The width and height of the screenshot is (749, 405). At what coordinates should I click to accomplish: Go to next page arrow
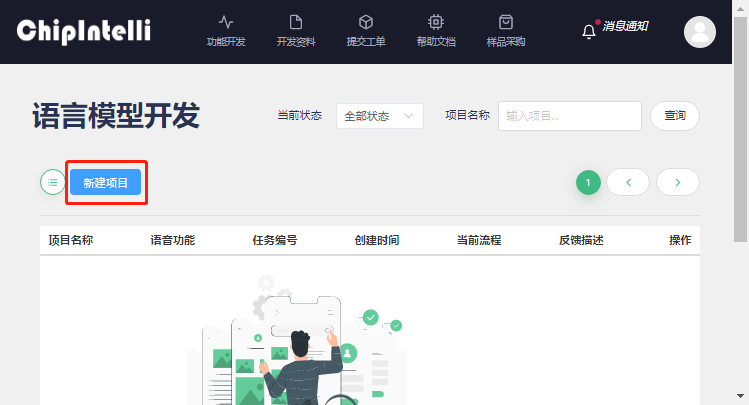tap(677, 182)
